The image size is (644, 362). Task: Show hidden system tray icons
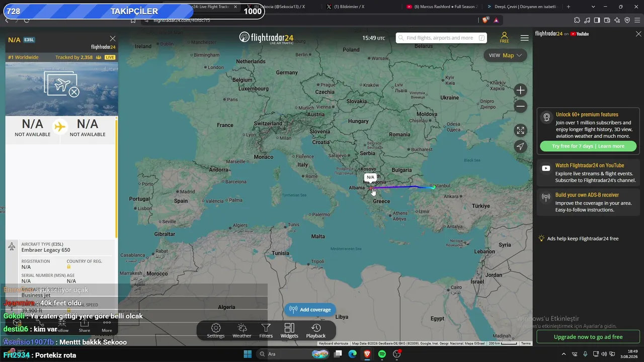(x=563, y=354)
